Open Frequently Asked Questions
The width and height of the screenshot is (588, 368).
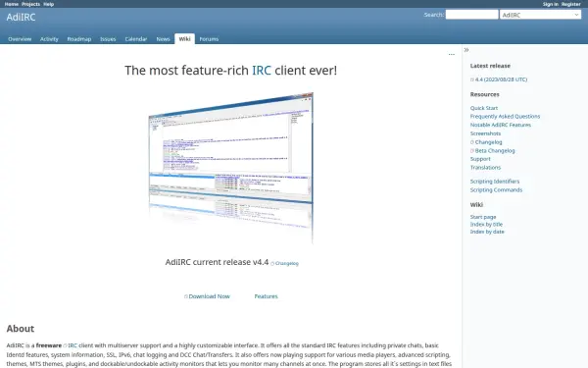pos(505,117)
